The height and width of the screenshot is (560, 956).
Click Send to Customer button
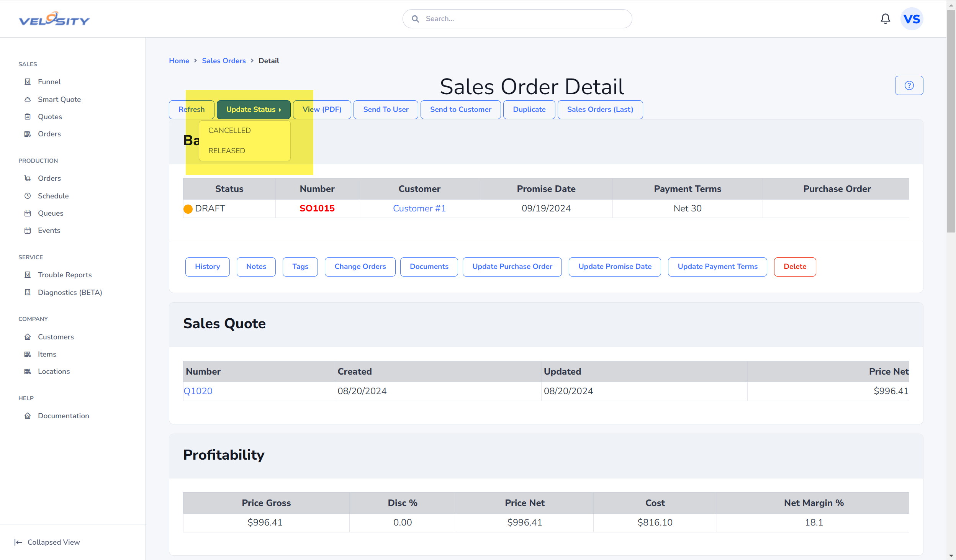(460, 110)
